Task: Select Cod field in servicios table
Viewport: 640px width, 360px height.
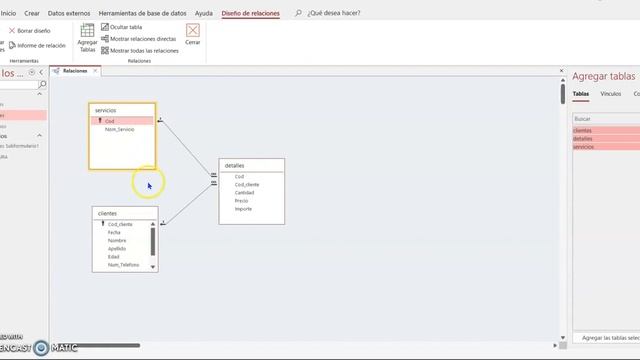Action: [122, 121]
